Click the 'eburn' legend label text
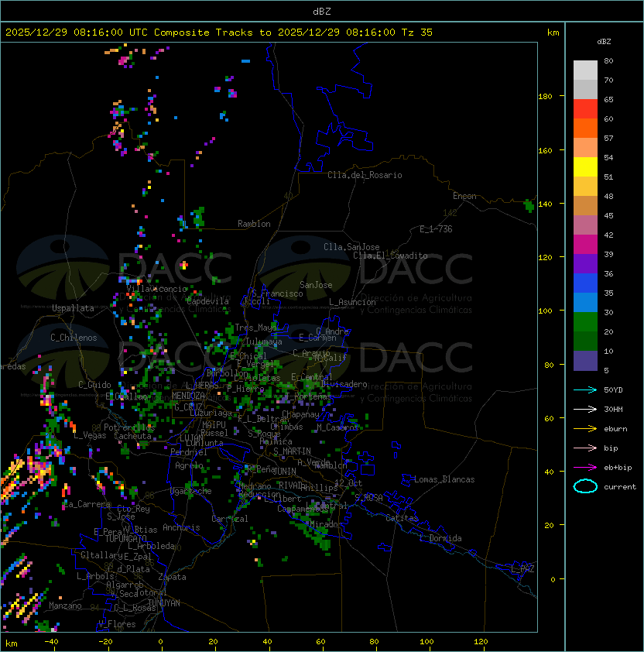This screenshot has width=644, height=652. coord(615,429)
